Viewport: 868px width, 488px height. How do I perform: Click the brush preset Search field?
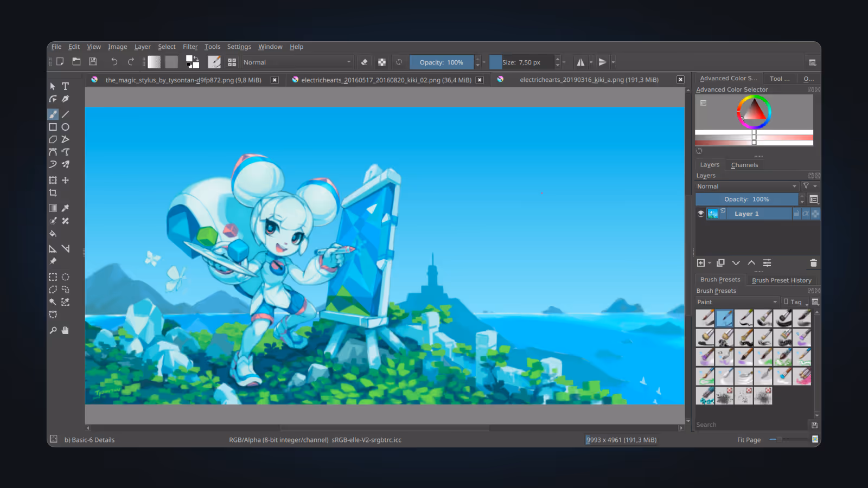coord(752,425)
